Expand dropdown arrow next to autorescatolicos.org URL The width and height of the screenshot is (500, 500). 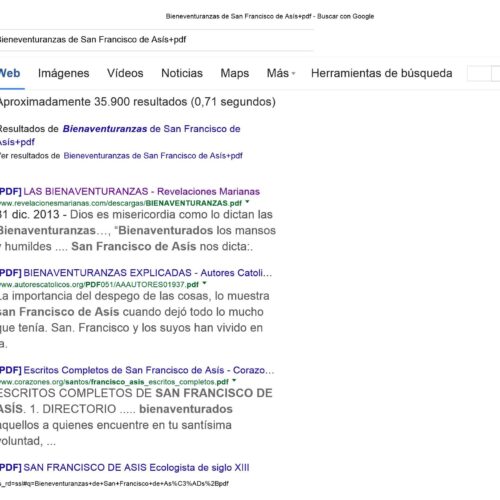coord(204,283)
